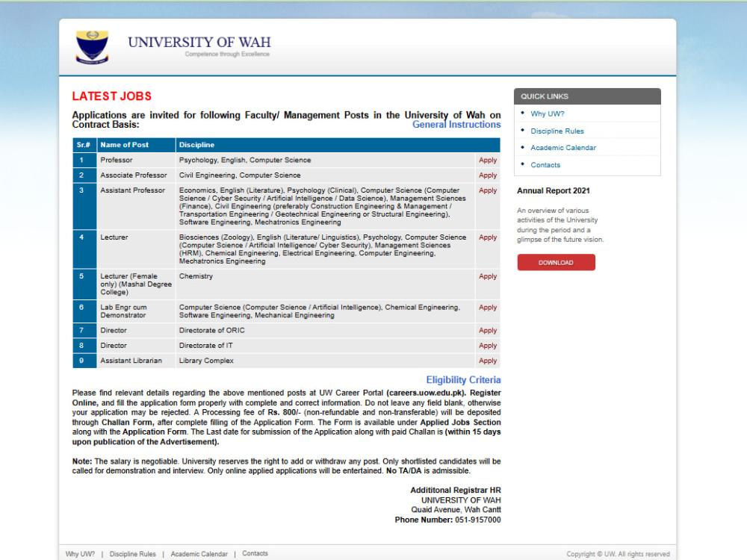
Task: Click the Sr.# column header
Action: click(x=84, y=145)
